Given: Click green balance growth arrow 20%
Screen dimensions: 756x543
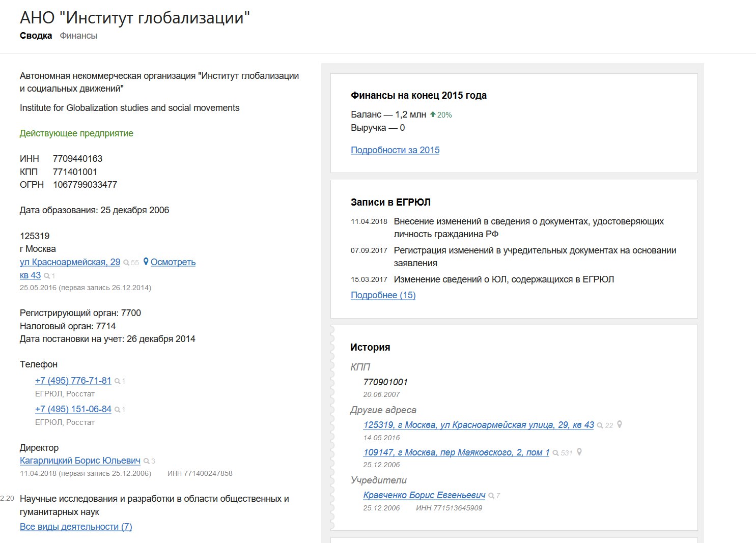Looking at the screenshot, I should coord(433,115).
